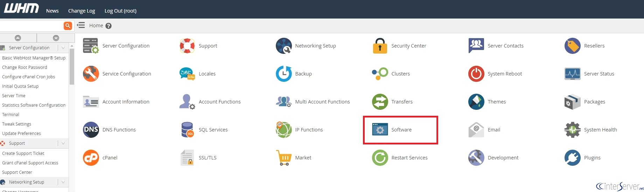Open the SSL/TLS certificate icon

pos(187,158)
